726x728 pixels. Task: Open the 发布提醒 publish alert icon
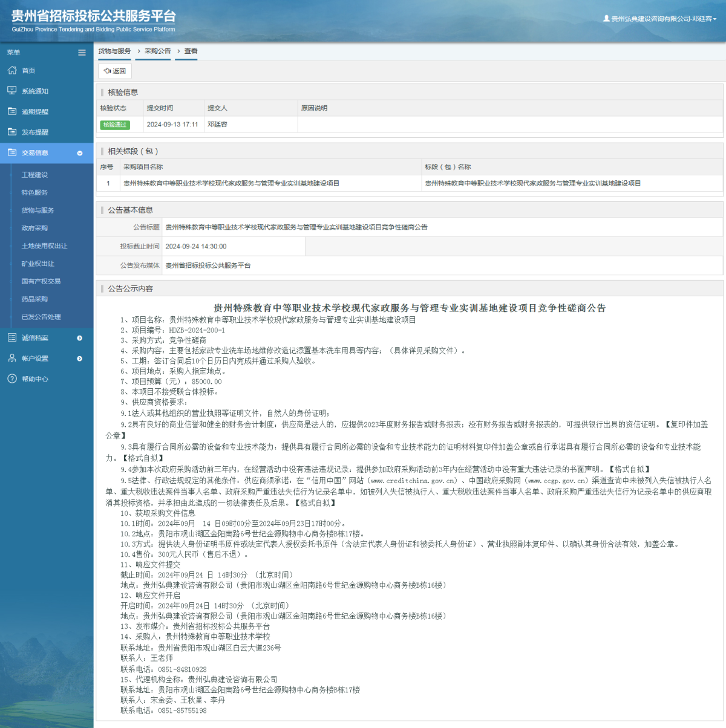pyautogui.click(x=12, y=132)
